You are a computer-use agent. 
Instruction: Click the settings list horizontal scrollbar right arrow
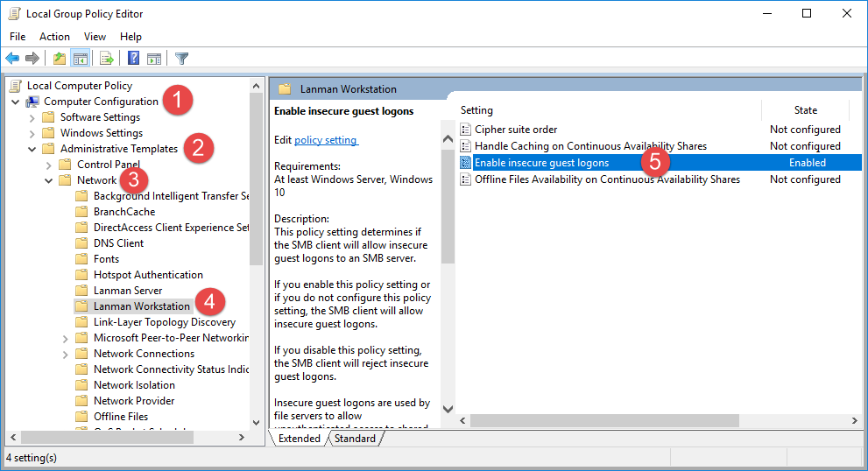(x=855, y=420)
